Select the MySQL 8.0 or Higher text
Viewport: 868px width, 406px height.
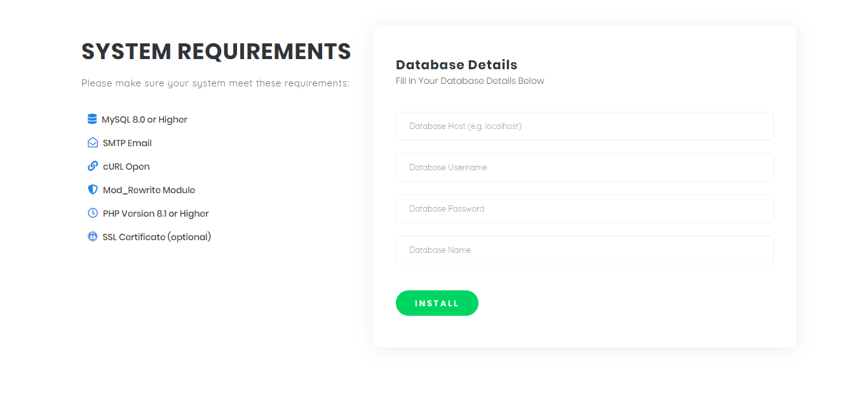click(145, 119)
